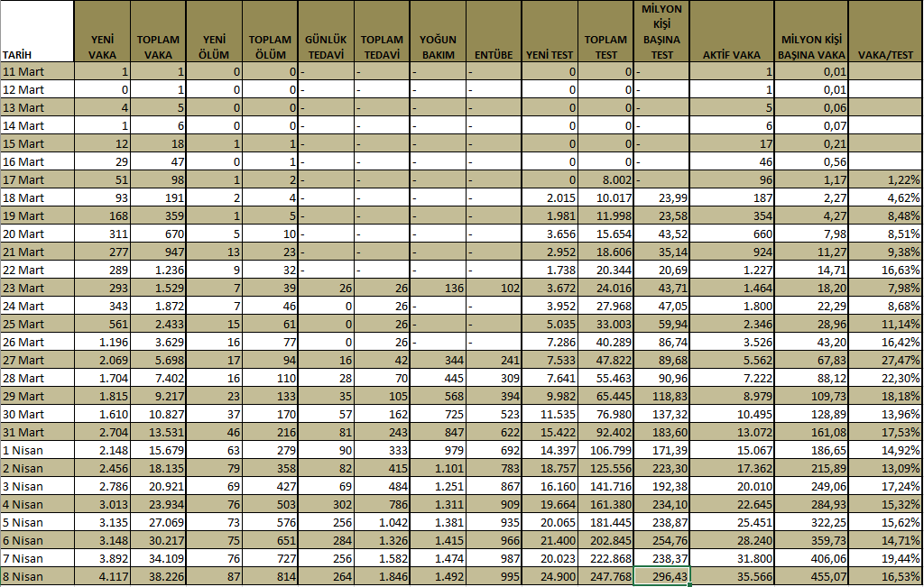Click the intubated value 995
The width and height of the screenshot is (924, 587).
(494, 576)
